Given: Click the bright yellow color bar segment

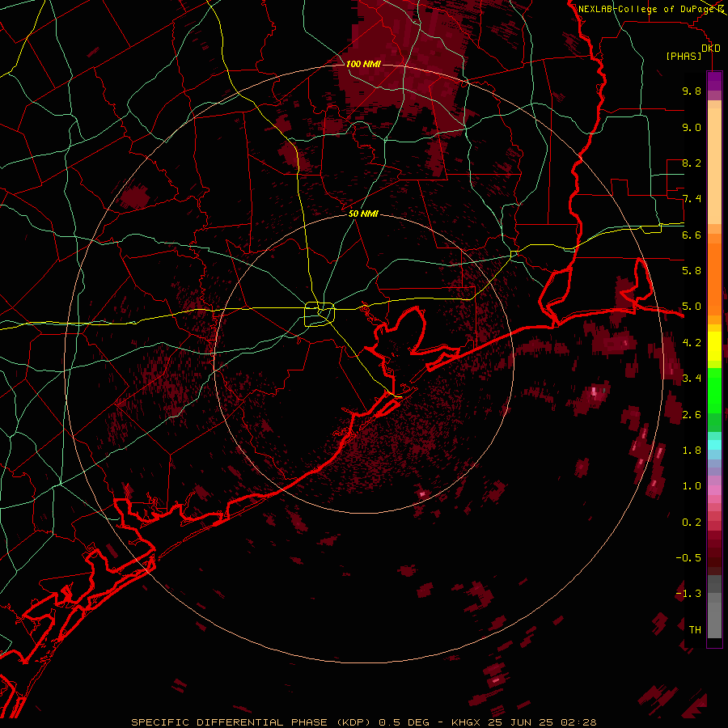Looking at the screenshot, I should 714,346.
